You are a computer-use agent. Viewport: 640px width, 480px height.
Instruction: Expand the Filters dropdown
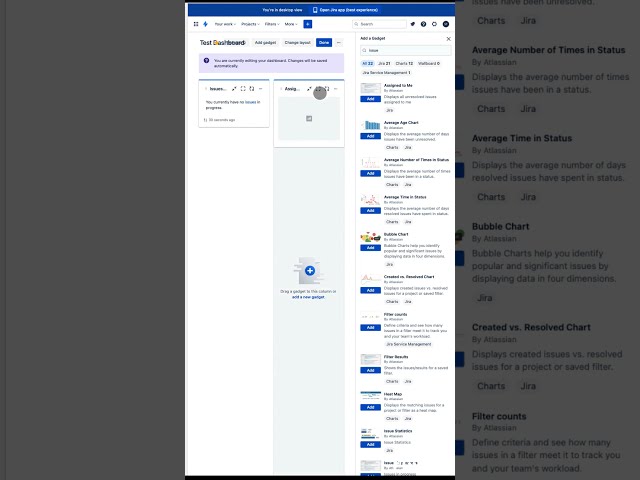tap(272, 24)
